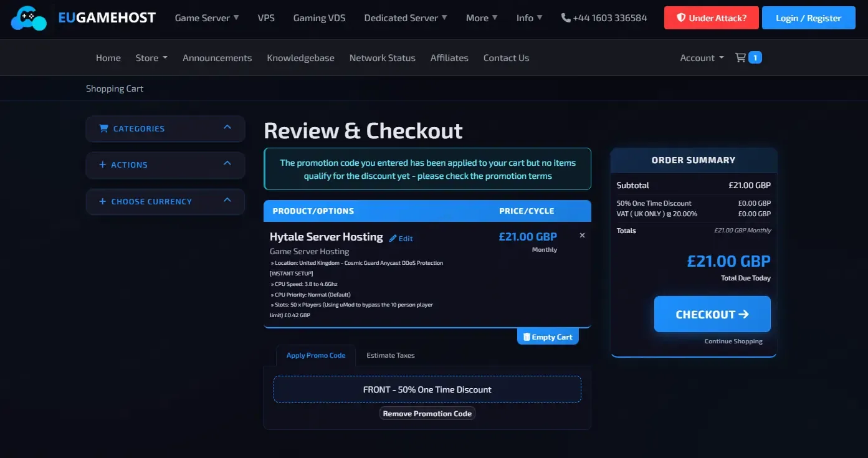Viewport: 868px width, 458px height.
Task: Open the Game Server dropdown menu
Action: point(207,18)
